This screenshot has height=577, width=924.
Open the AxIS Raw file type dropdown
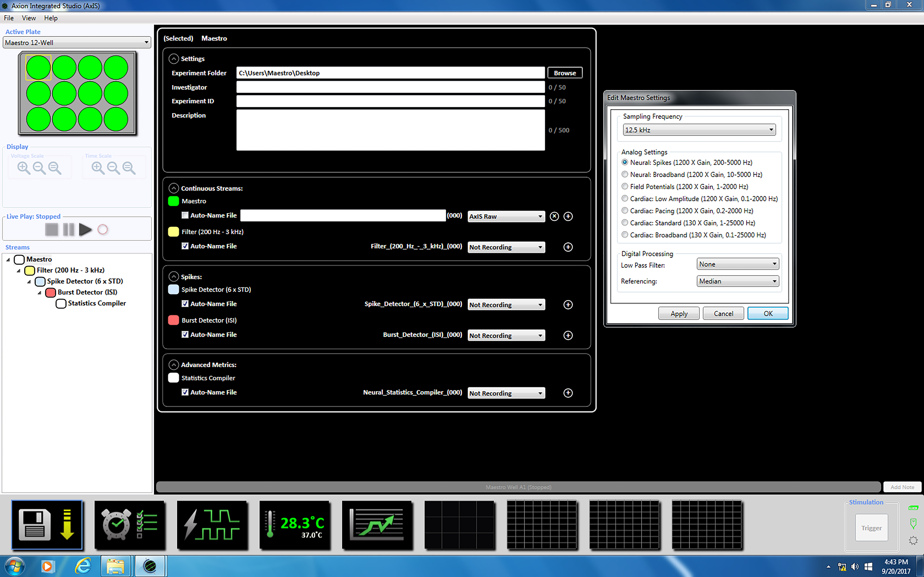tap(506, 216)
